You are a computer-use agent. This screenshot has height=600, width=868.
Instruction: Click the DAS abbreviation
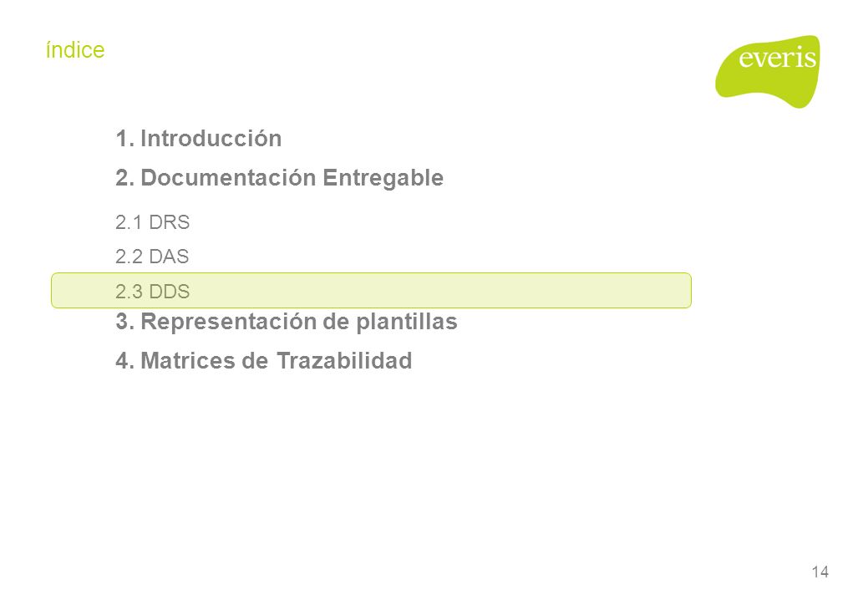[169, 257]
